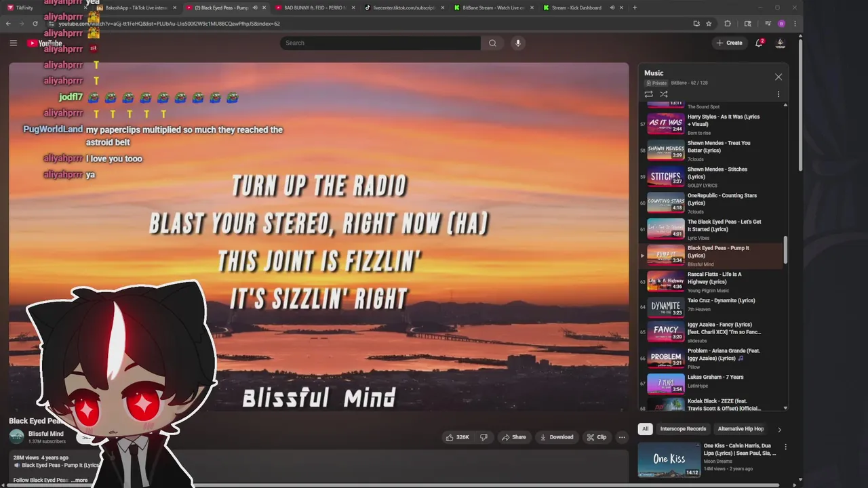Select the Interscope Records chip
868x488 pixels.
pyautogui.click(x=683, y=429)
